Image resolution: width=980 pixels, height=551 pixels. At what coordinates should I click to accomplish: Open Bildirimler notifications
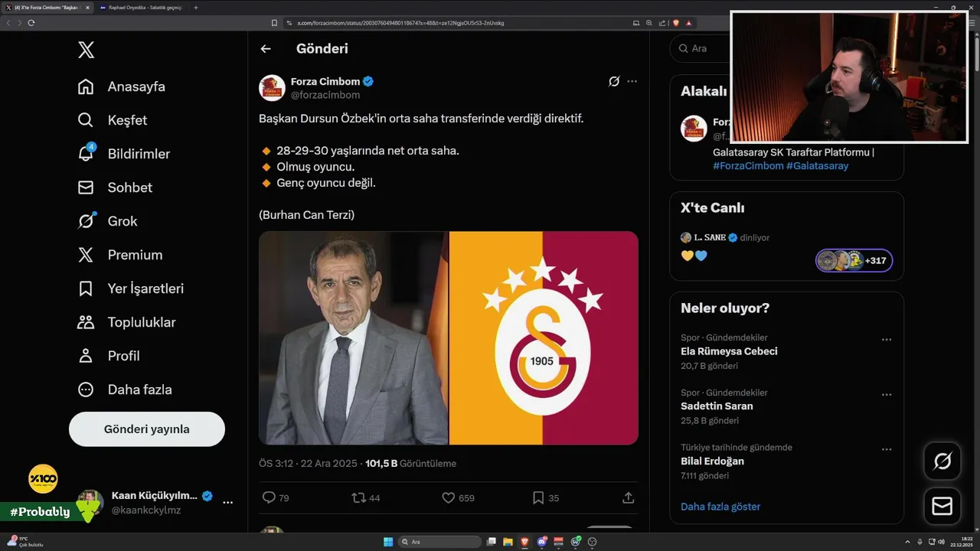124,154
